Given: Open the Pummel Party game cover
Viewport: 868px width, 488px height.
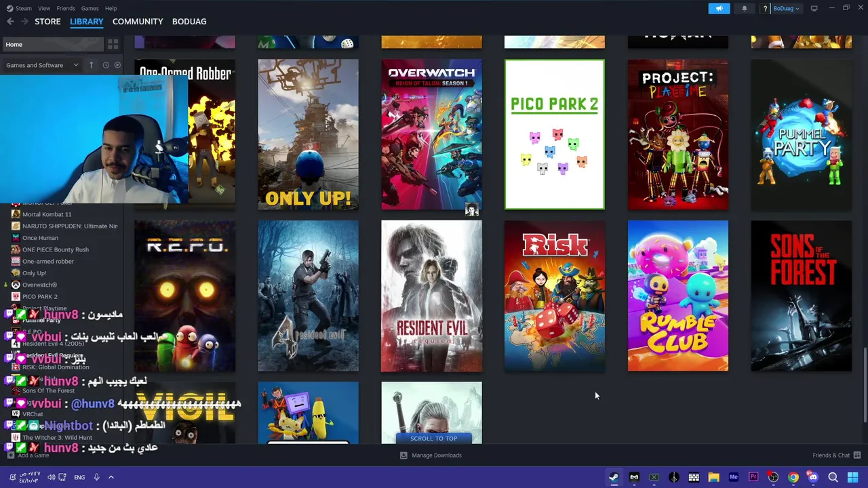Looking at the screenshot, I should coord(802,134).
